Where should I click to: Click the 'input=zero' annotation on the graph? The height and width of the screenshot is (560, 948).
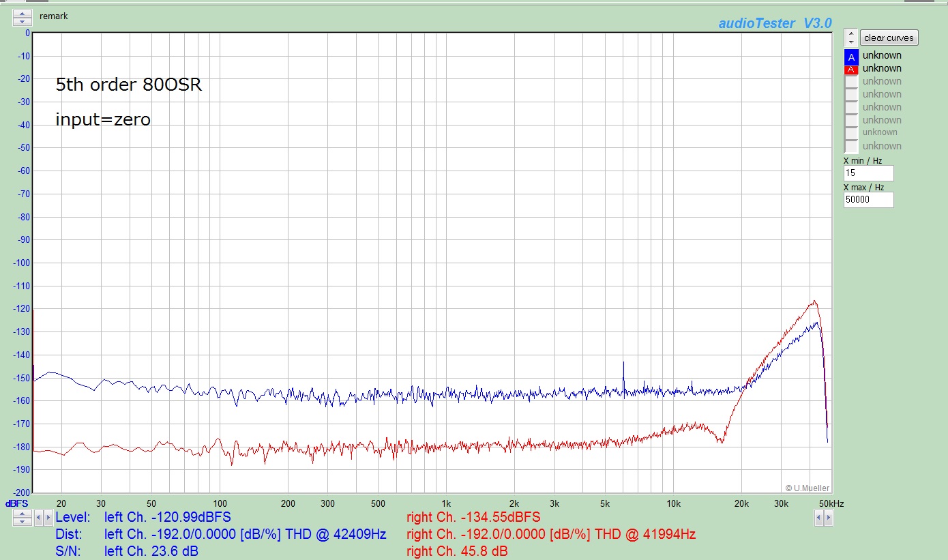pyautogui.click(x=103, y=119)
